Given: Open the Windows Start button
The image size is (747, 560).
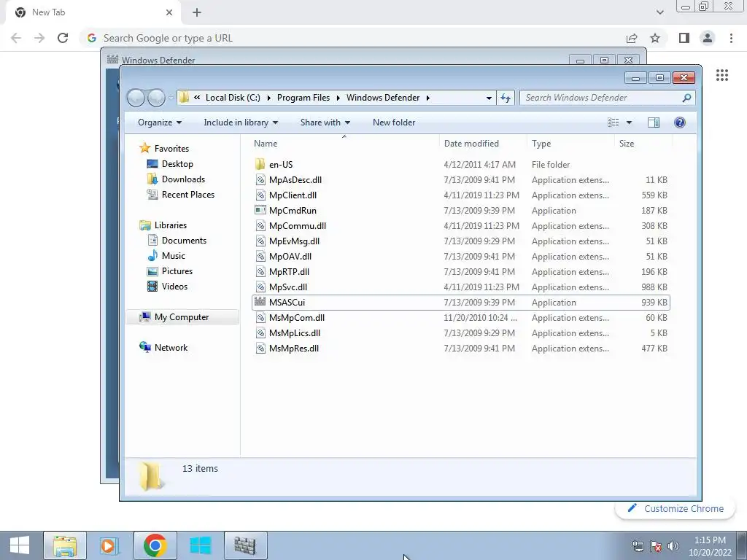Looking at the screenshot, I should point(20,545).
